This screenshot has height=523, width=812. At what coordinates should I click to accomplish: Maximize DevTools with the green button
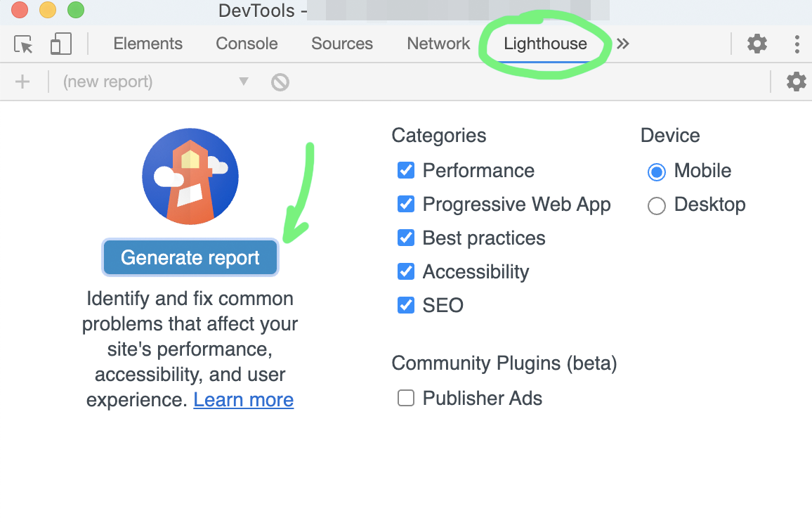coord(76,10)
